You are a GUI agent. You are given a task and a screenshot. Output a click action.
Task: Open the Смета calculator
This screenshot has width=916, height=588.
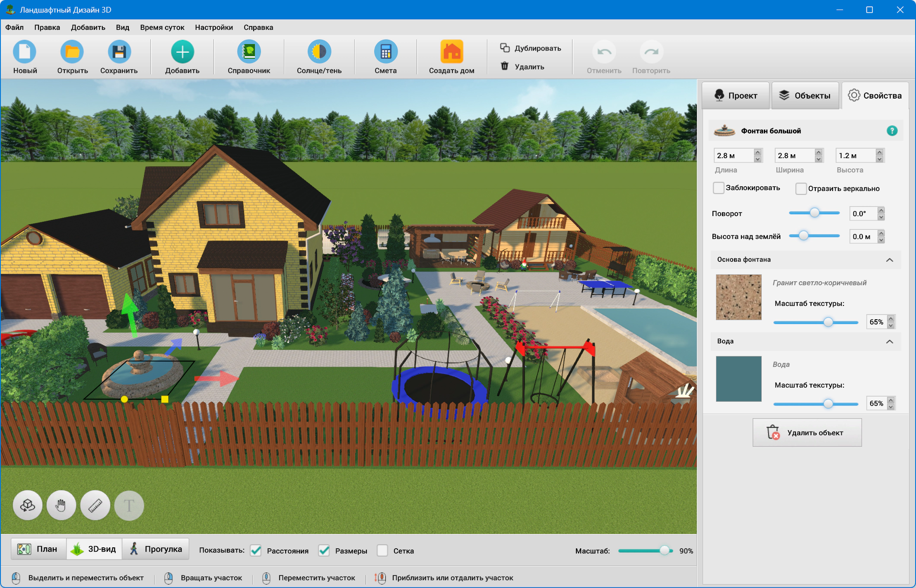point(385,52)
